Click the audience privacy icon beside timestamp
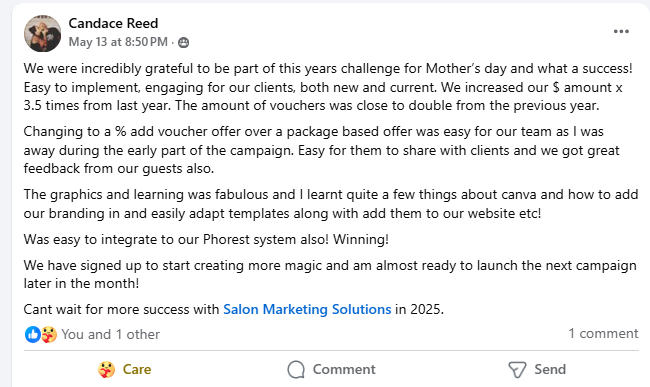650x387 pixels. pos(184,42)
